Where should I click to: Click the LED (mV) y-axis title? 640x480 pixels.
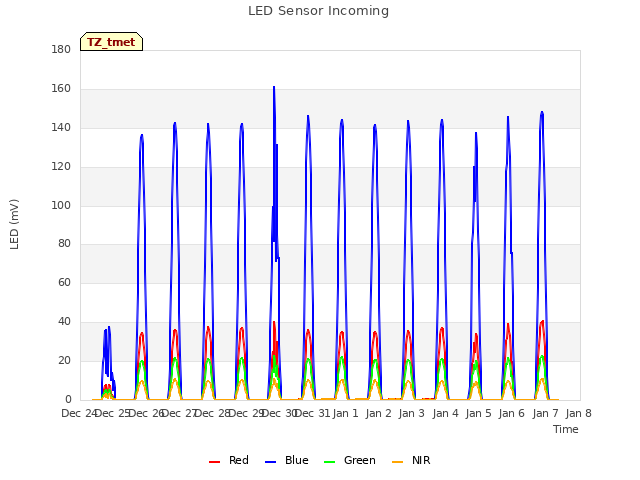14,224
